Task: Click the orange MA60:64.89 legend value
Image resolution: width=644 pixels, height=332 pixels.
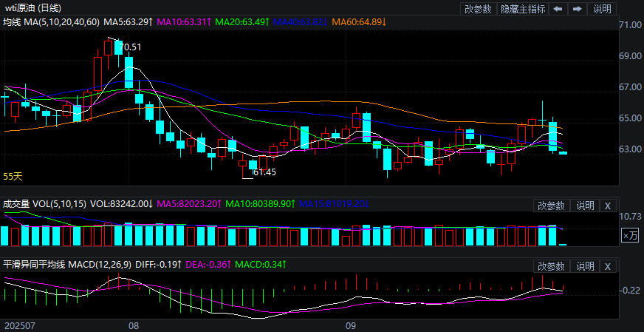Action: coord(359,22)
